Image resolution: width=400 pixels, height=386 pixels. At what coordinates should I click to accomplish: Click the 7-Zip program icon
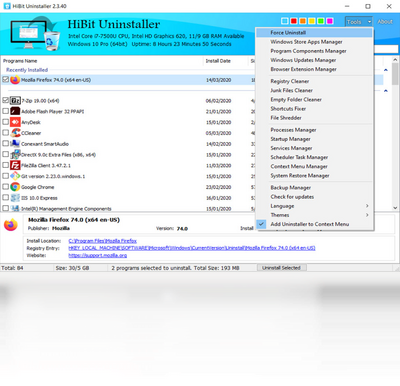click(x=15, y=101)
